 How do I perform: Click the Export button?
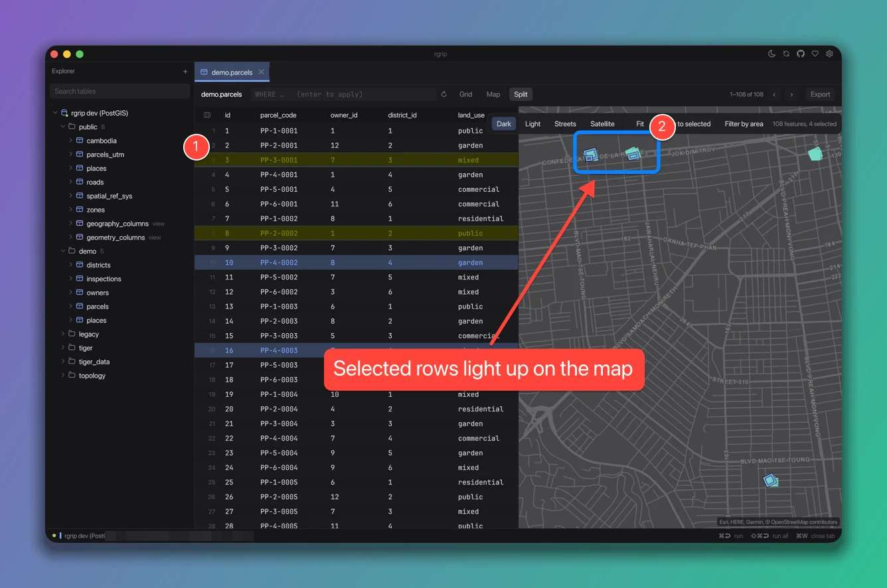pos(820,94)
